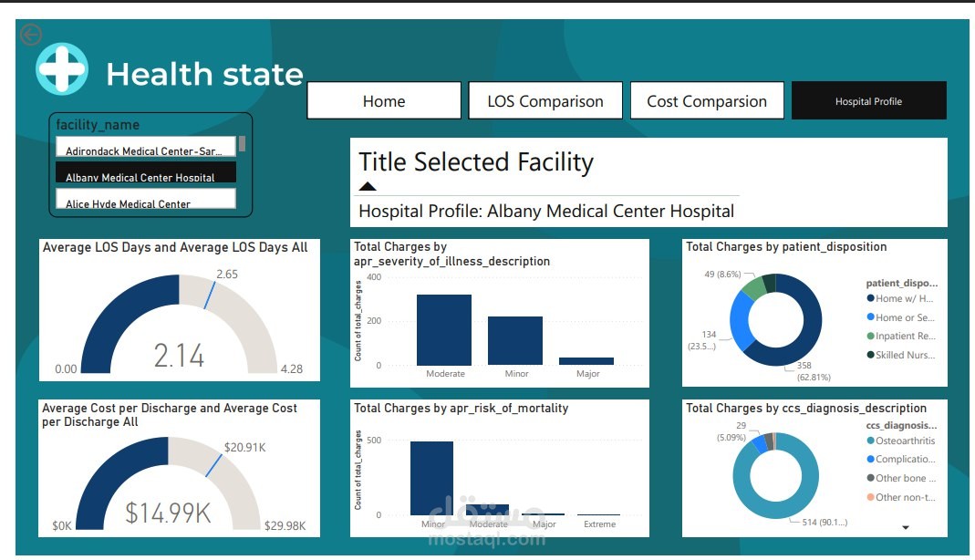Viewport: 975px width, 560px height.
Task: Click the facility_name slicer scrollbar
Action: tap(242, 143)
